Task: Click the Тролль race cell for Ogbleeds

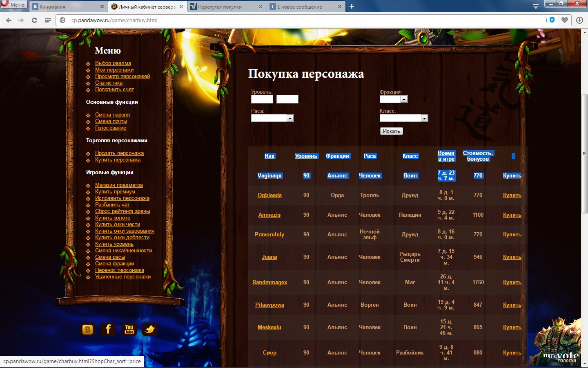Action: click(370, 195)
